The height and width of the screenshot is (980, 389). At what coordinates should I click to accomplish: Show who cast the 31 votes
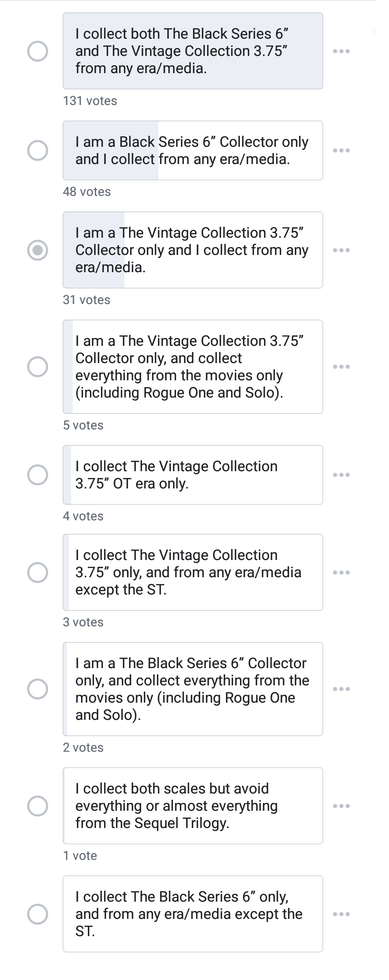86,300
